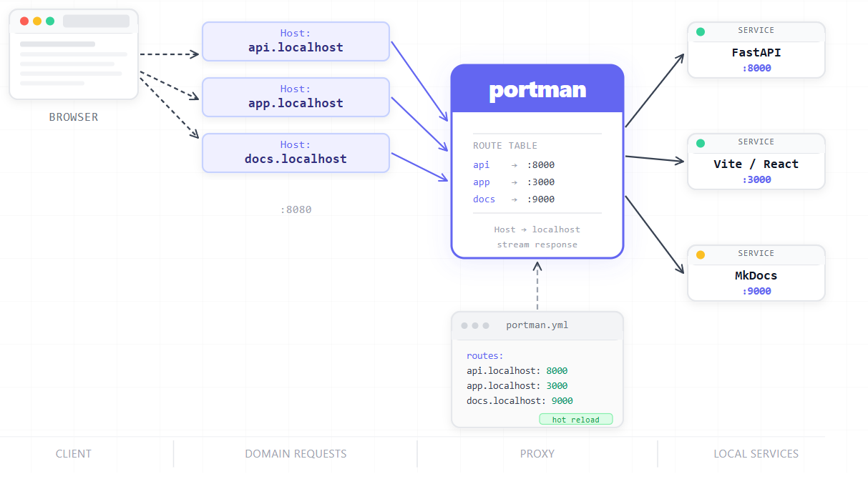
Task: Select the LOCAL SERVICES section label
Action: [x=756, y=453]
